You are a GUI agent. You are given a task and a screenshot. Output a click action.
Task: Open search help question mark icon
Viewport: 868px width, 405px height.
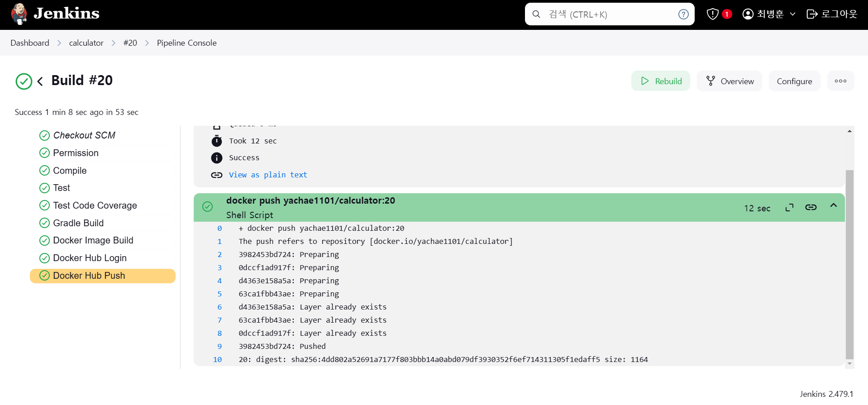(x=683, y=14)
